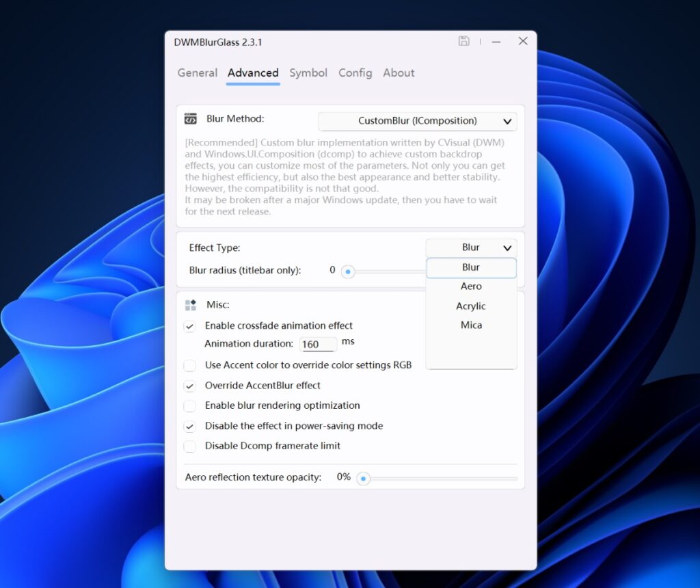Select Aero from the Effect Type list
This screenshot has height=588, width=700.
(471, 286)
